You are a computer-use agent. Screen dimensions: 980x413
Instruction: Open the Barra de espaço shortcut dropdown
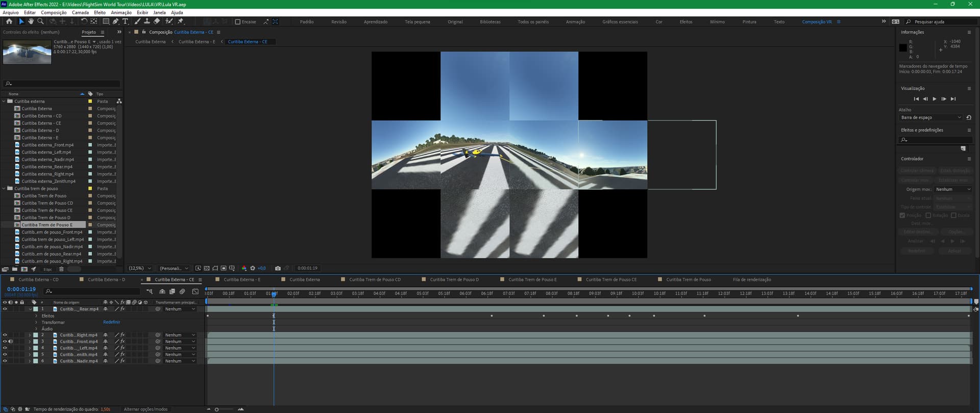pos(931,117)
